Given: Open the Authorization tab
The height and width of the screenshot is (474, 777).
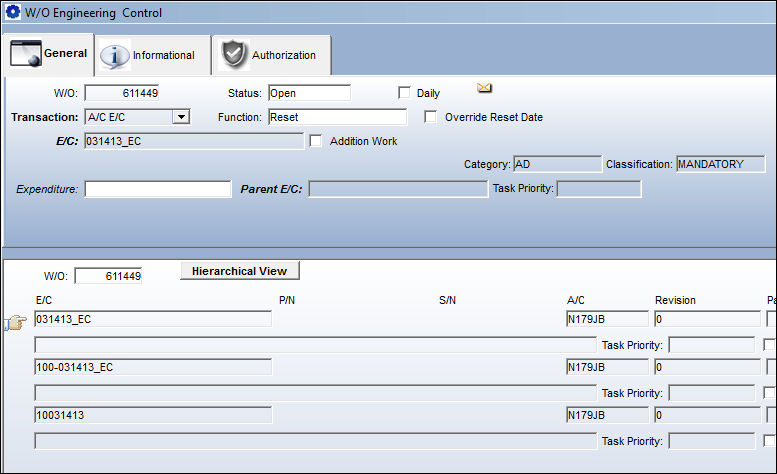Looking at the screenshot, I should pyautogui.click(x=272, y=55).
